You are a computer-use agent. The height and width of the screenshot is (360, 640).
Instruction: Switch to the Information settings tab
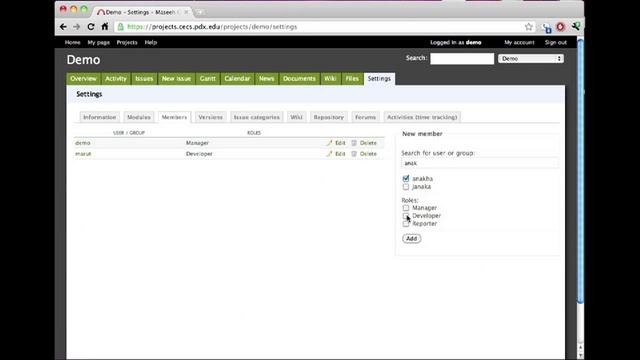pos(100,117)
